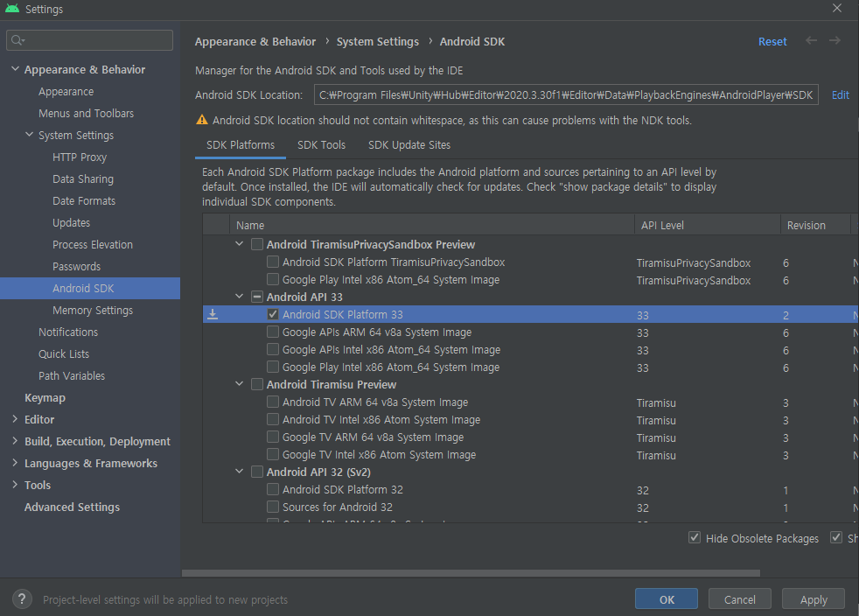Collapse the Appearance & Behavior tree node
This screenshot has height=616, width=859.
16,69
